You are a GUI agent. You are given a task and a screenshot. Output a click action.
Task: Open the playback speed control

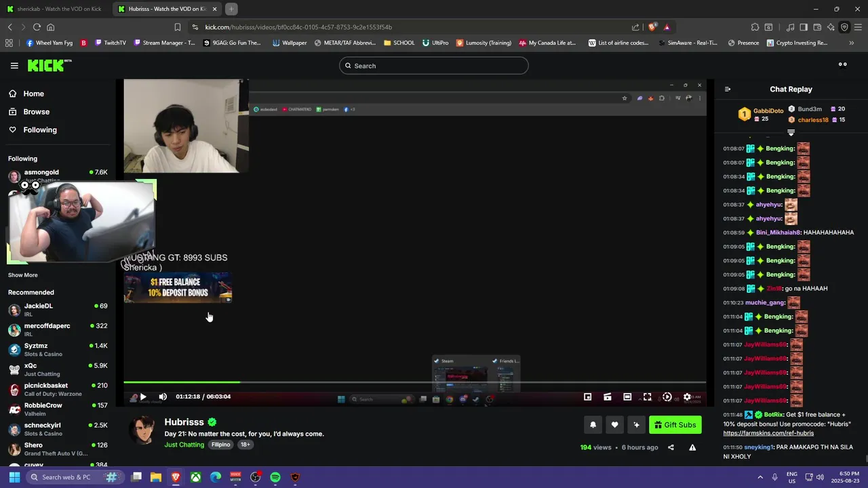click(667, 396)
